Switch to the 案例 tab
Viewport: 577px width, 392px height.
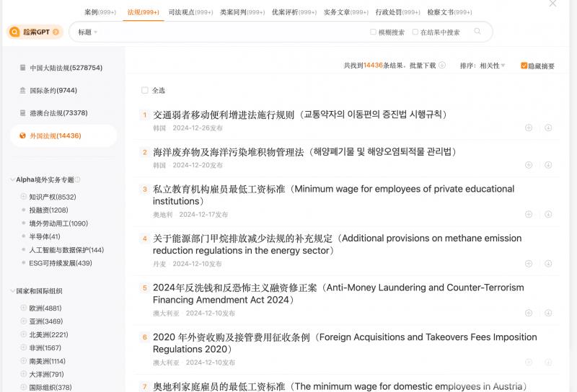coord(100,12)
